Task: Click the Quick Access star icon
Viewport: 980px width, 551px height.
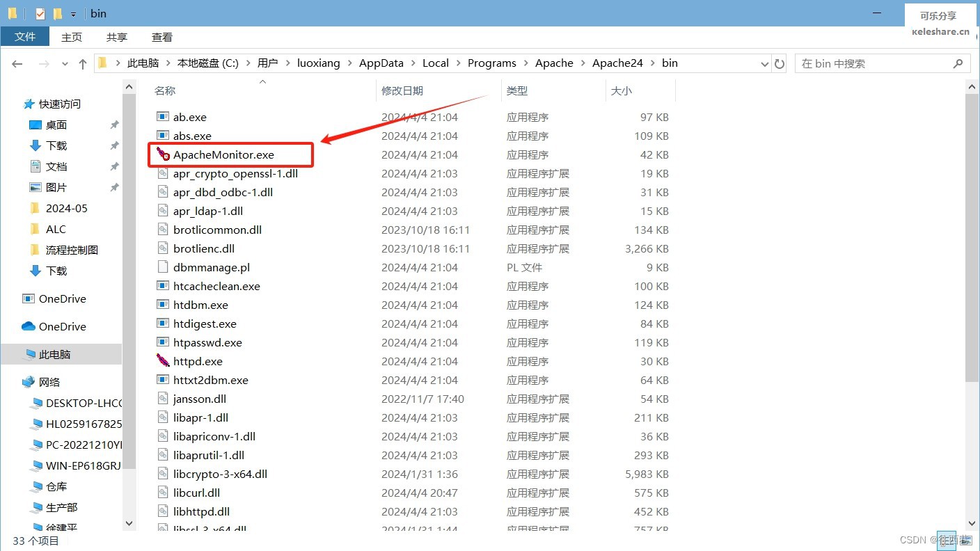Action: (x=29, y=104)
